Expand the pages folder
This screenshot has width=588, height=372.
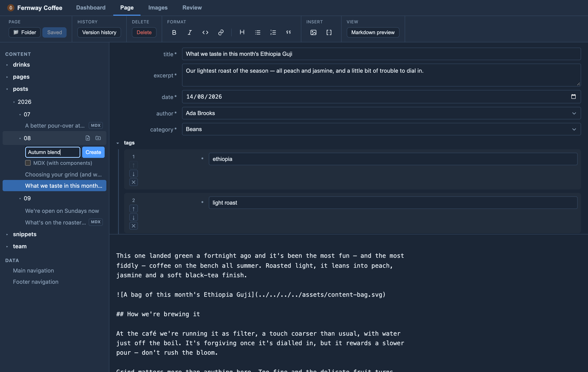click(x=7, y=77)
